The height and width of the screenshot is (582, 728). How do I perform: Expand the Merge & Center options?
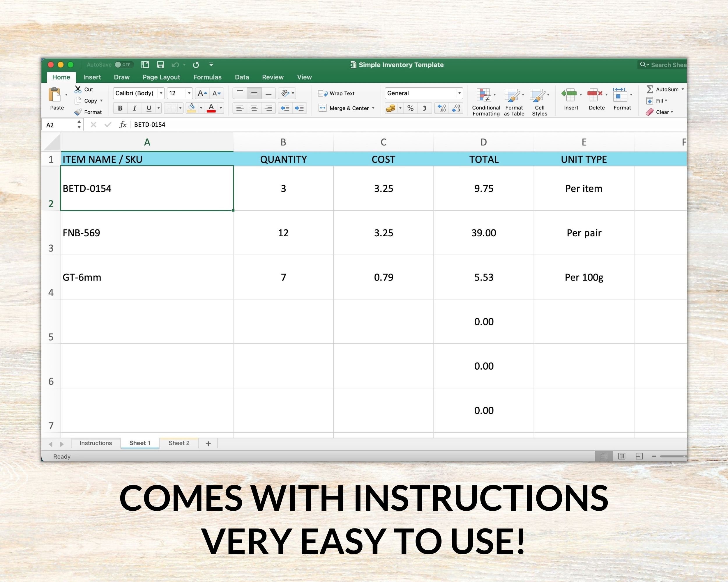[373, 108]
